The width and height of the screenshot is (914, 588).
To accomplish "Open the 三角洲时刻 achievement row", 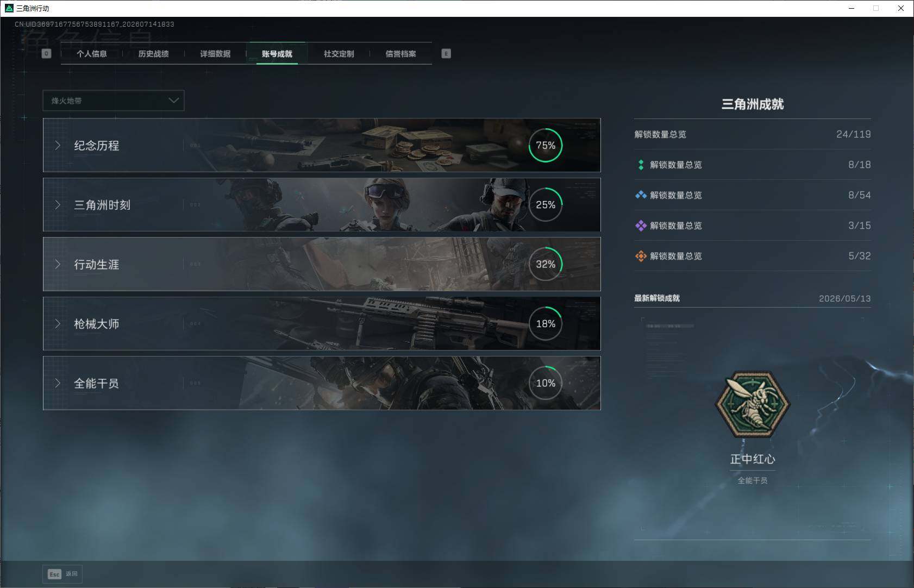I will tap(322, 205).
